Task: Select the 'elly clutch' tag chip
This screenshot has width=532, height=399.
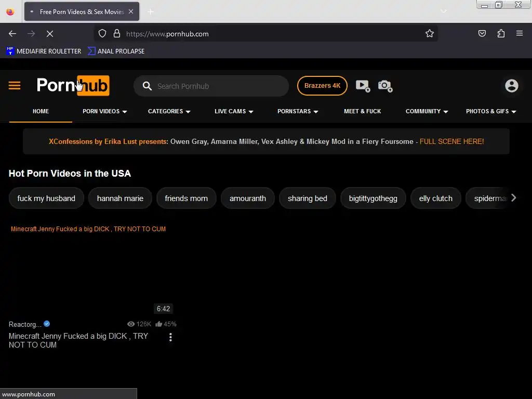Action: pos(436,198)
